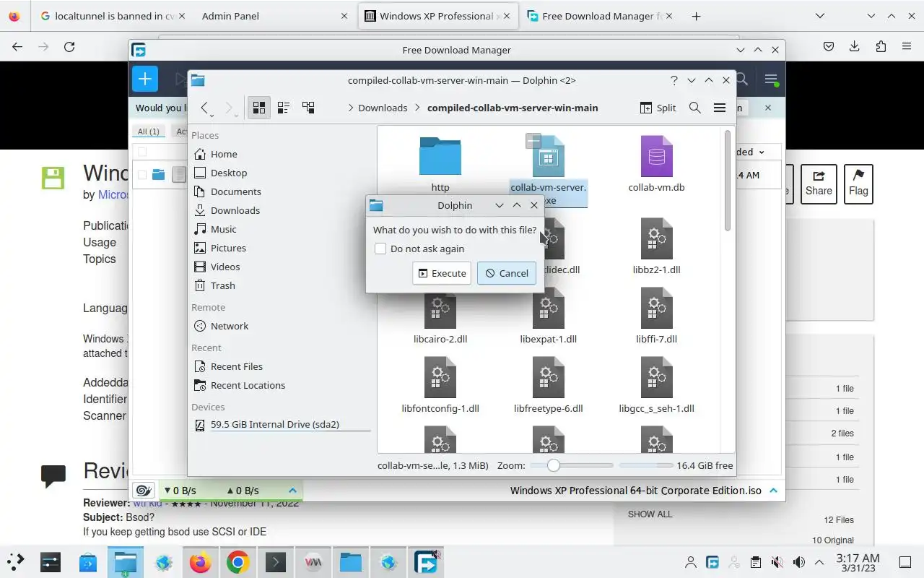The height and width of the screenshot is (578, 924).
Task: Click the muted audio tray icon
Action: pos(777,562)
